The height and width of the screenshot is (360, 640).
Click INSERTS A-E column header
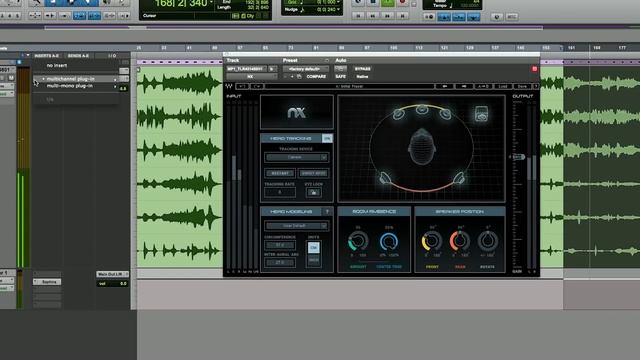47,56
